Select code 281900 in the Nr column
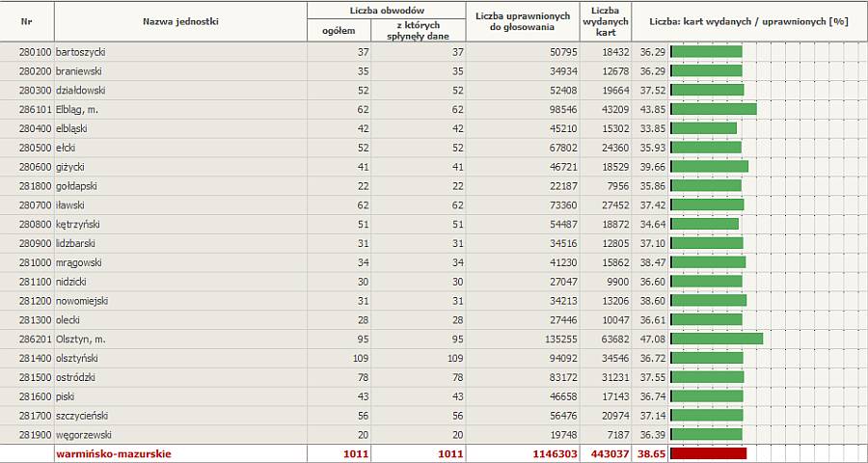This screenshot has height=463, width=868. (x=35, y=435)
